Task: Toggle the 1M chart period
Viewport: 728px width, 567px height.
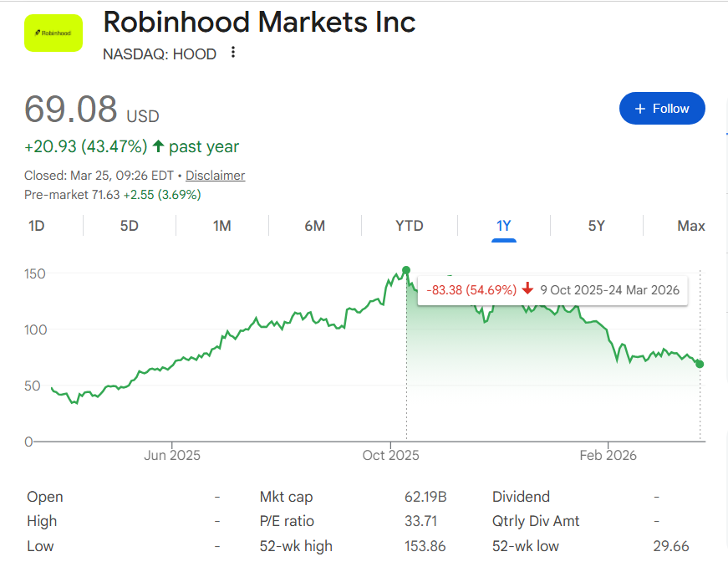Action: [x=221, y=226]
